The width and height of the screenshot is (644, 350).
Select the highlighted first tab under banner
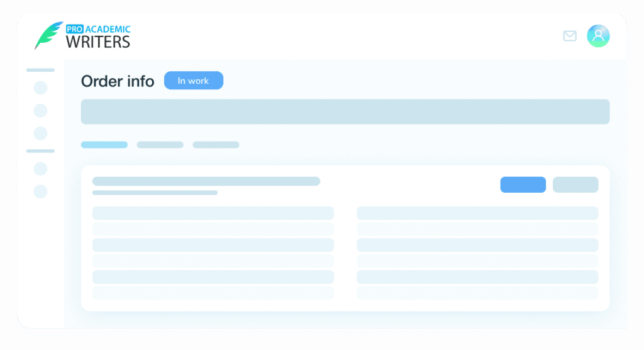click(104, 145)
